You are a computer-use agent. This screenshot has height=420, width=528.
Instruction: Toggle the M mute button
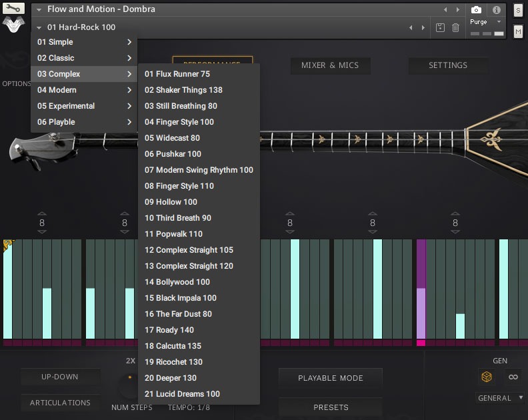pyautogui.click(x=518, y=31)
